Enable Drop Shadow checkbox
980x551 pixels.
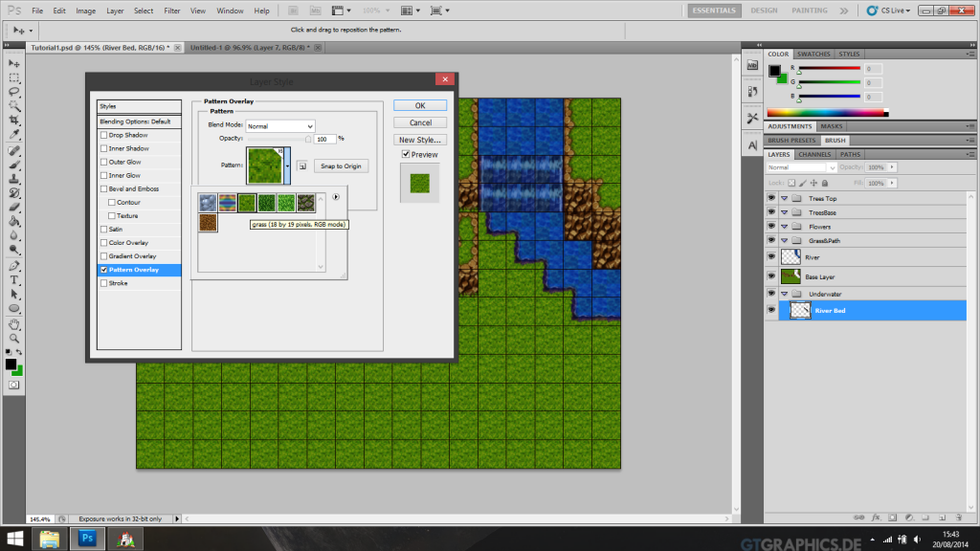(x=103, y=135)
